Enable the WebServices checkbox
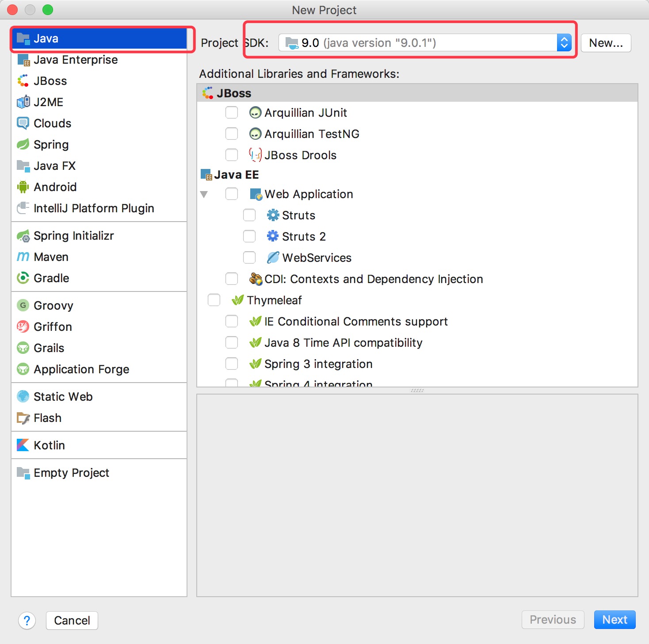Viewport: 649px width, 644px height. pos(249,258)
